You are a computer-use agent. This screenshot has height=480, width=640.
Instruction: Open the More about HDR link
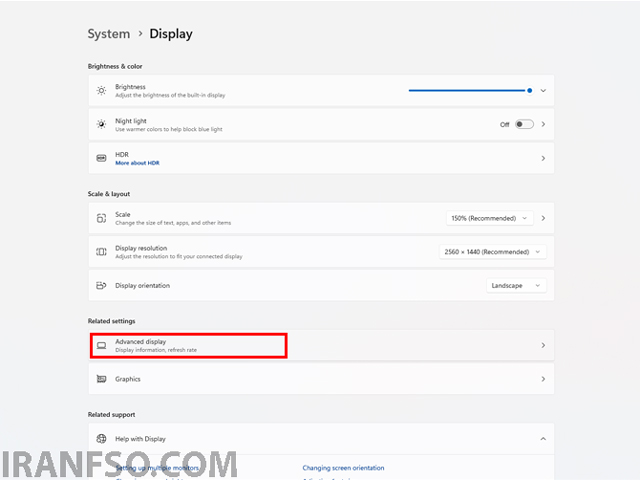click(x=137, y=163)
